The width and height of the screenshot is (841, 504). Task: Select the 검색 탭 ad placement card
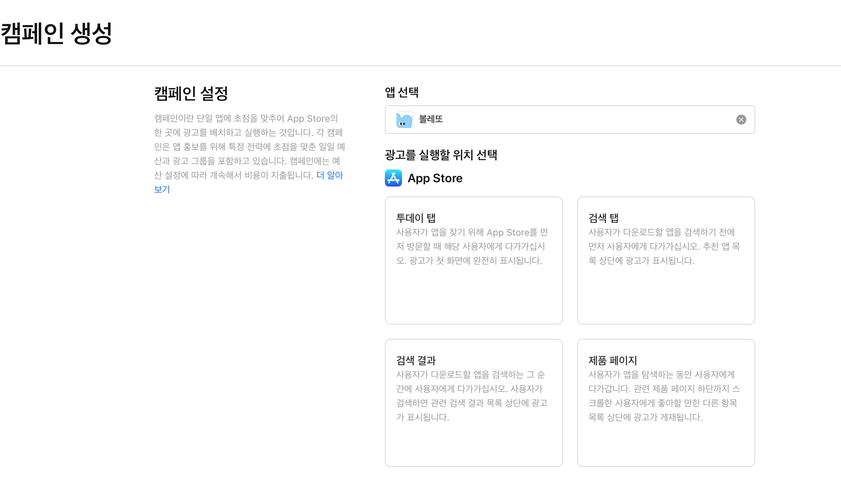666,292
